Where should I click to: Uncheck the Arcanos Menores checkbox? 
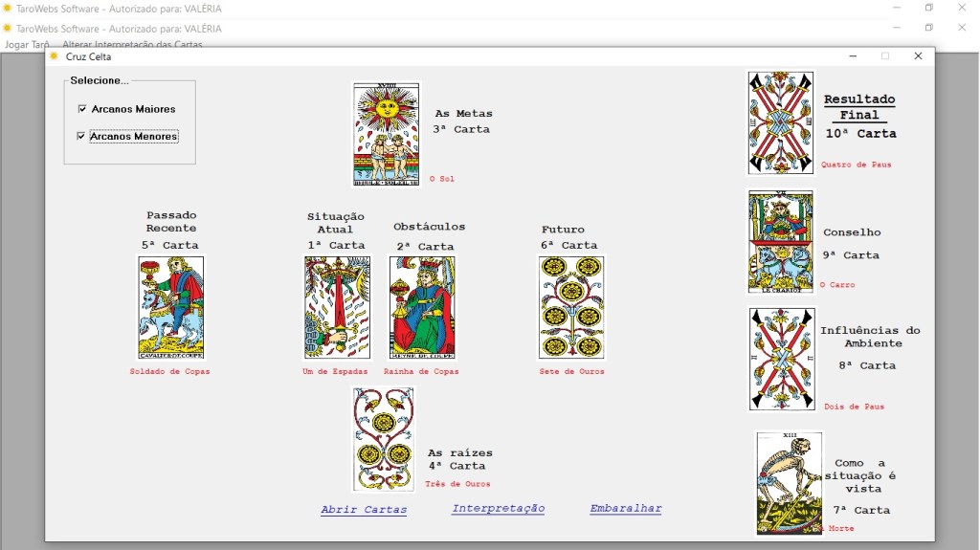click(82, 137)
